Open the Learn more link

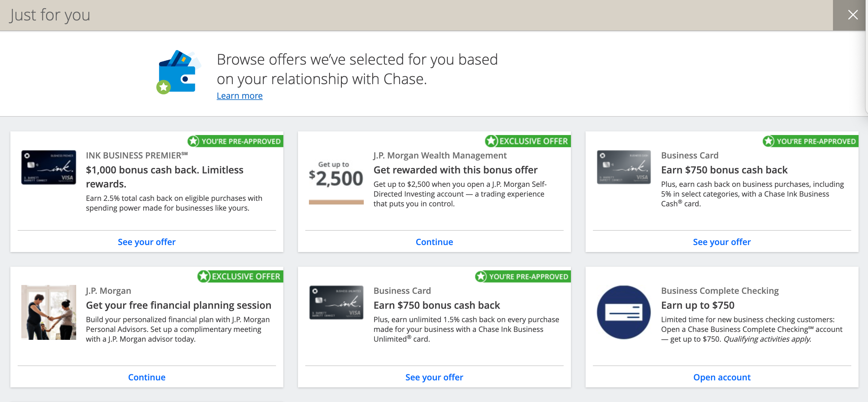coord(239,96)
